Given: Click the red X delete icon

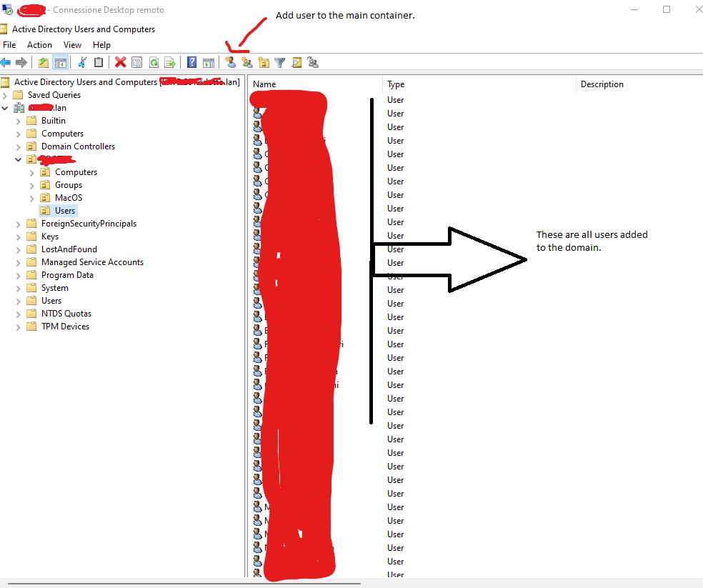Looking at the screenshot, I should pos(120,63).
